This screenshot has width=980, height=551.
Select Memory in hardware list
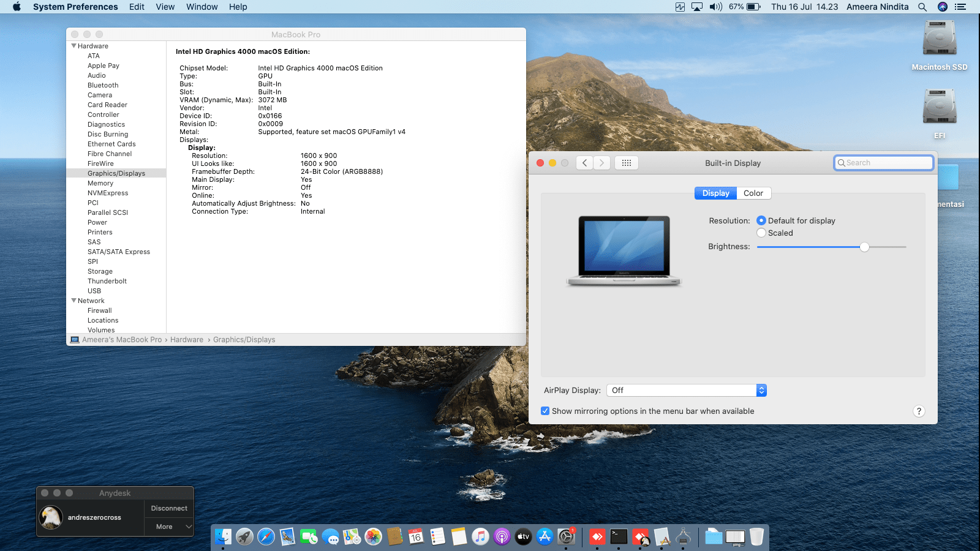coord(100,183)
